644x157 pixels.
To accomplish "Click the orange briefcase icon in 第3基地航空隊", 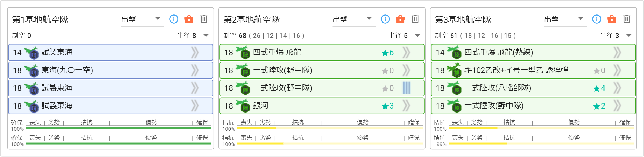I will 612,19.
